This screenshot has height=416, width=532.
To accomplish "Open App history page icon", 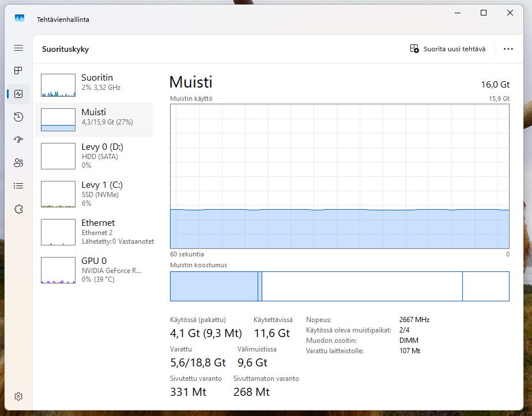I will [x=18, y=117].
